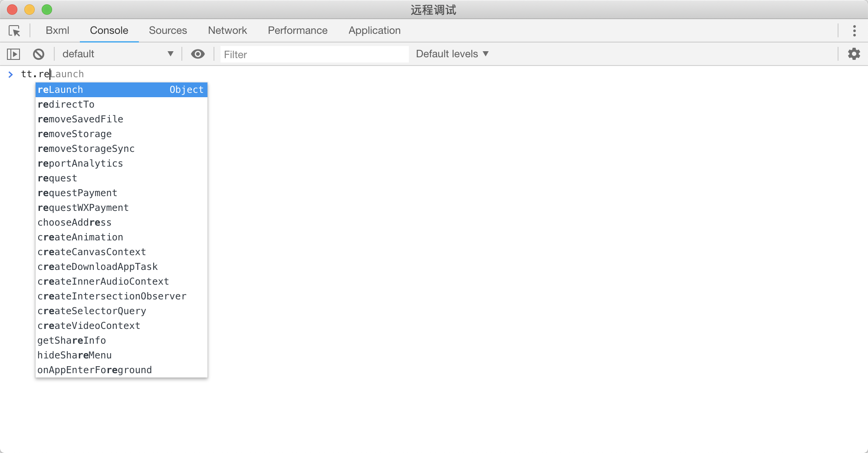Choose redirectTo from the autocomplete list
The image size is (868, 453).
[66, 105]
